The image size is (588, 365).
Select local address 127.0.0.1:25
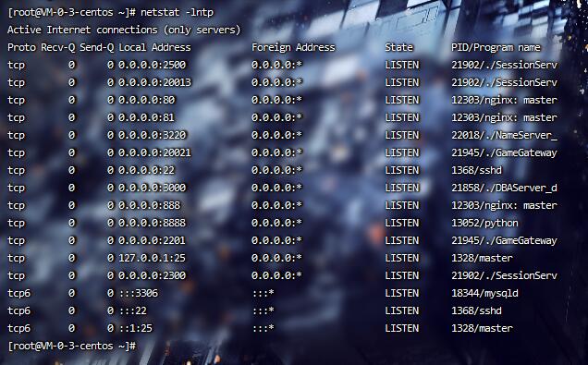(x=153, y=258)
